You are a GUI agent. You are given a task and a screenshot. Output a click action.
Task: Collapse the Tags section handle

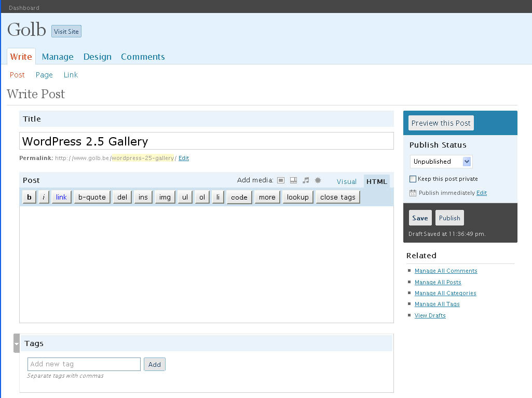[x=16, y=343]
